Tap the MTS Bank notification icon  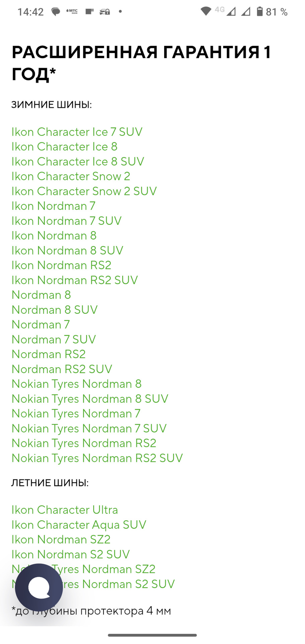71,11
